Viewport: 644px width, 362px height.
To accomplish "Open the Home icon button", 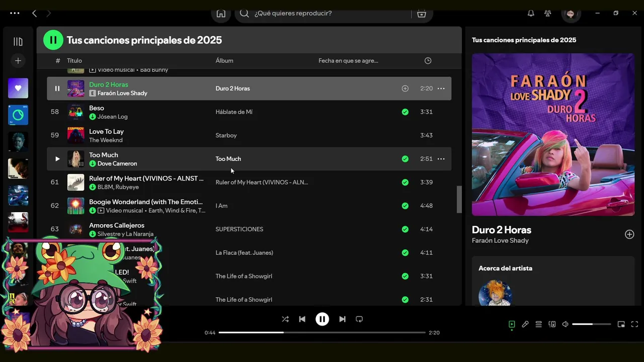I will 221,14.
